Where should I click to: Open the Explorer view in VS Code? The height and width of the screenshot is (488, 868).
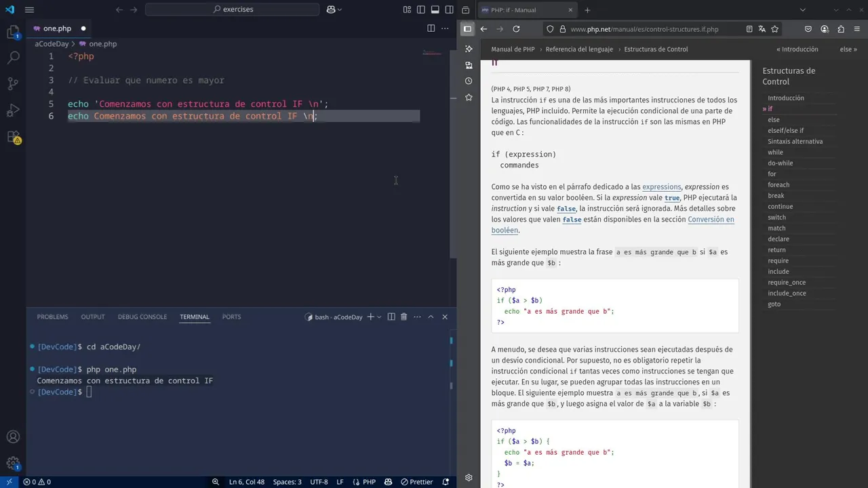13,32
